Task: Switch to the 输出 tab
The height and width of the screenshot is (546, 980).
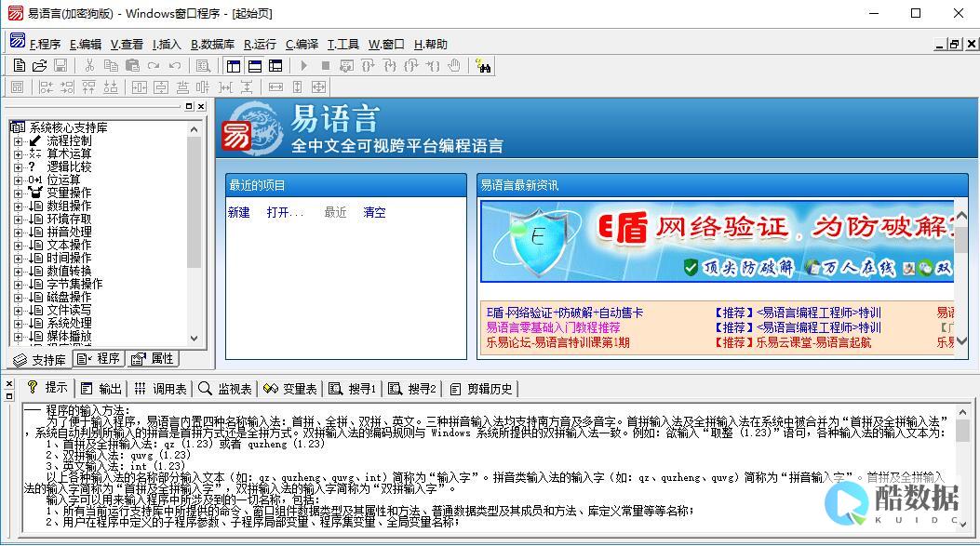Action: click(101, 389)
